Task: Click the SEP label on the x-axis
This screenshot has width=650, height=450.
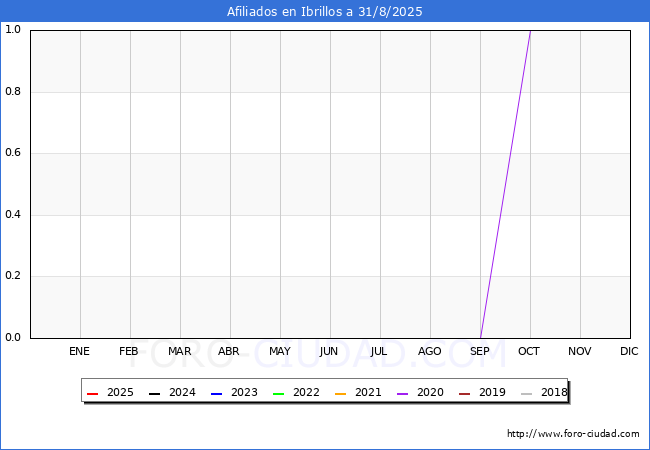Action: [480, 352]
